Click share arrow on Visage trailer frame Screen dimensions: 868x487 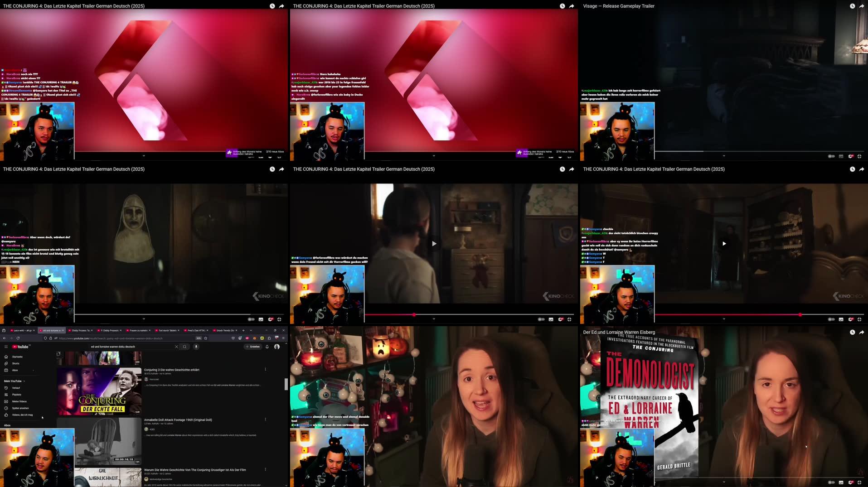862,6
